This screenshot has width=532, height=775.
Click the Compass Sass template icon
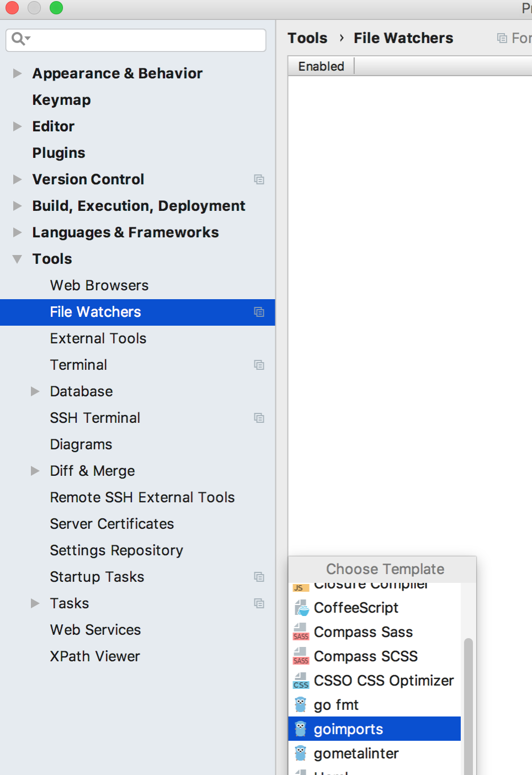tap(301, 632)
